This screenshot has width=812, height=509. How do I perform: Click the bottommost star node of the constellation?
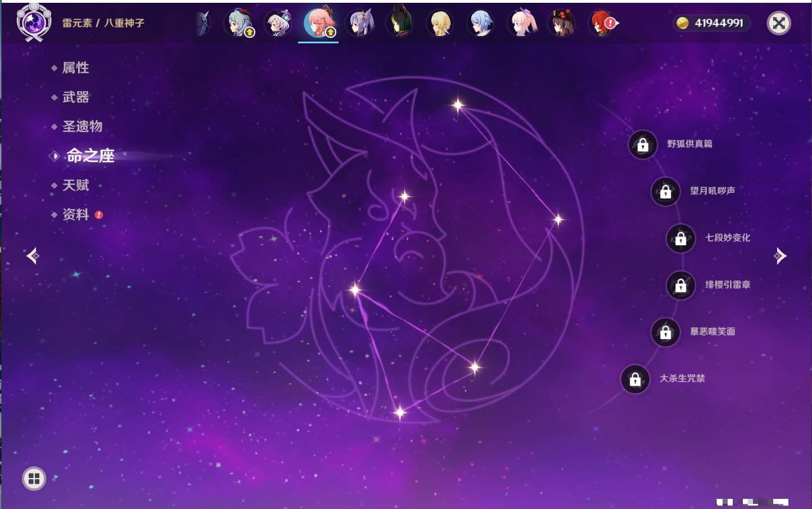[x=400, y=413]
